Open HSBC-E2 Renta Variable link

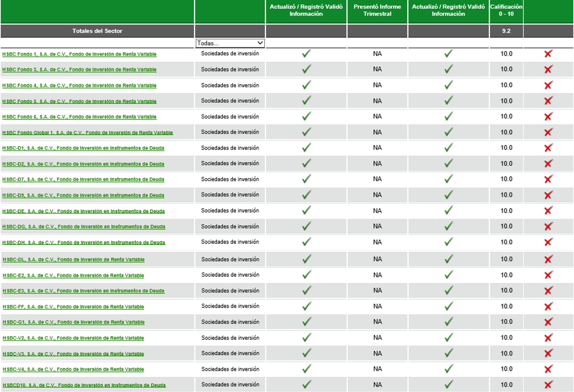pos(73,276)
